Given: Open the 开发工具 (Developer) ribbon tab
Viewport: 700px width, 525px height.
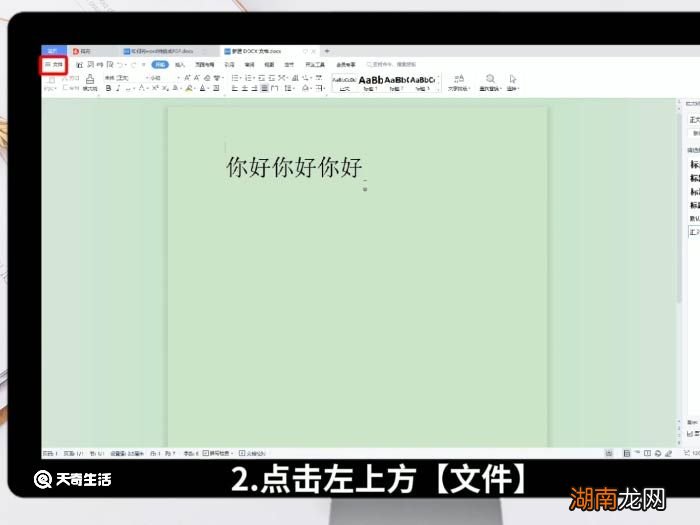Looking at the screenshot, I should coord(315,65).
